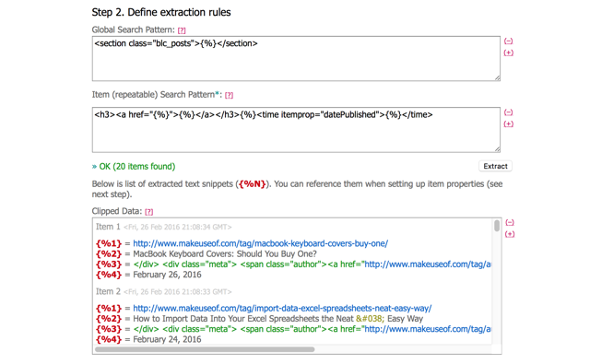Select 'How to Import Data Into Your Excel' title
Image resolution: width=590 pixels, height=364 pixels.
click(278, 319)
